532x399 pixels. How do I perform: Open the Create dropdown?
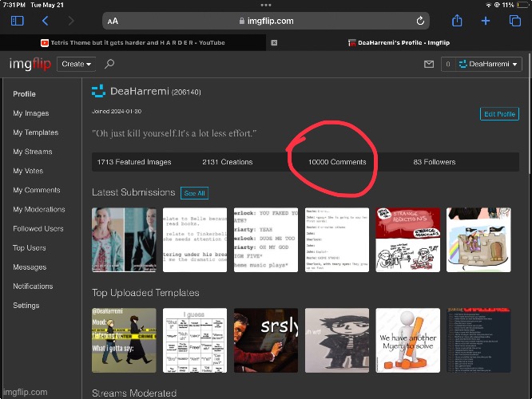pyautogui.click(x=77, y=64)
